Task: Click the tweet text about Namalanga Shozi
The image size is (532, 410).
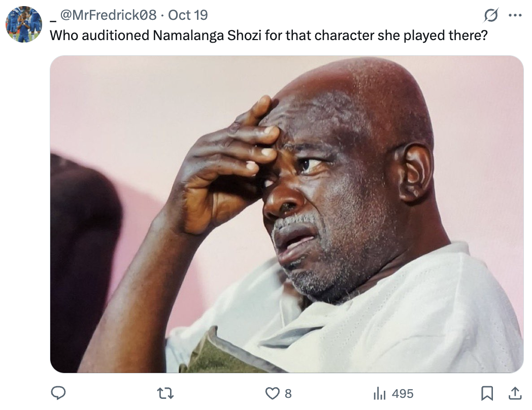Action: tap(269, 36)
